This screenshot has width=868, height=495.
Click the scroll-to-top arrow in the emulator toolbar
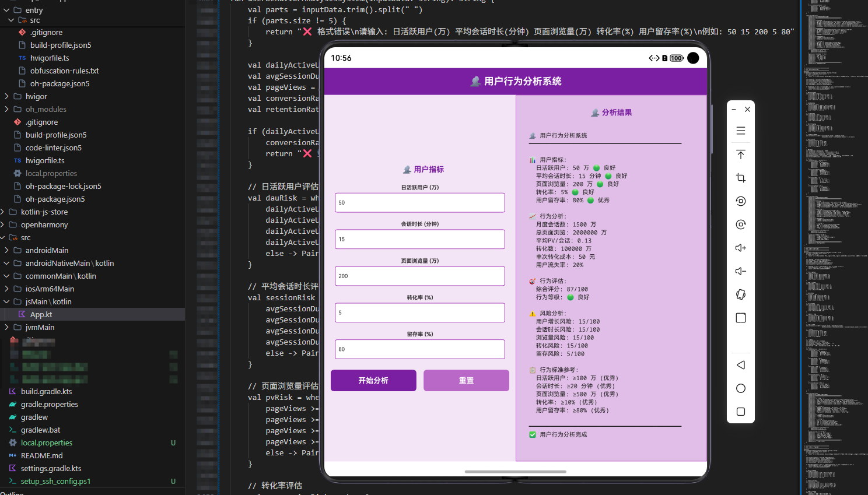point(741,154)
